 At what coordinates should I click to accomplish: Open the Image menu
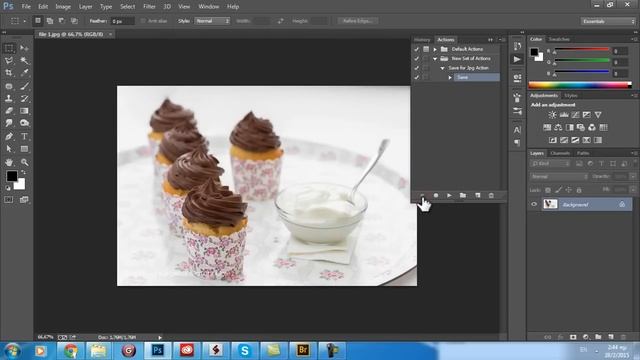[x=63, y=7]
